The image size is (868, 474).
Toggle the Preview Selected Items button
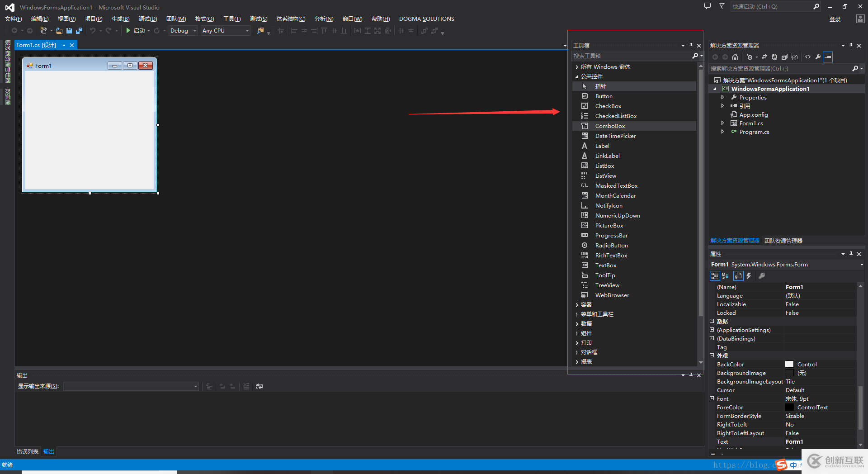828,57
